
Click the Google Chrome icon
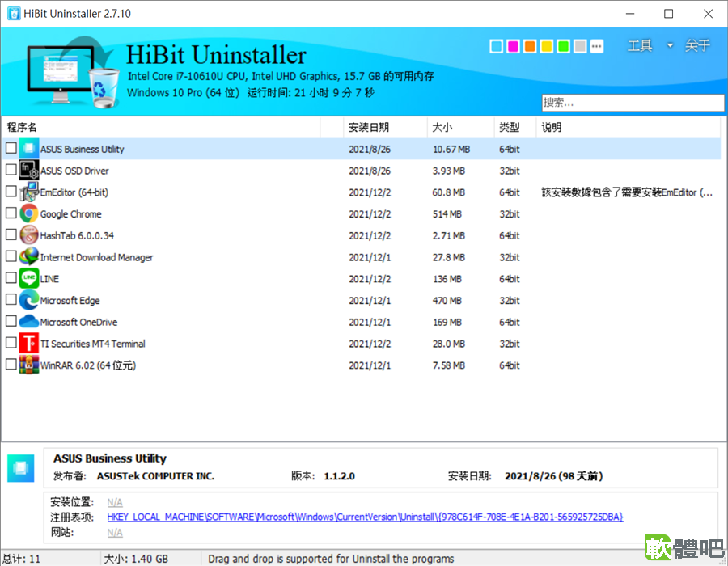29,213
